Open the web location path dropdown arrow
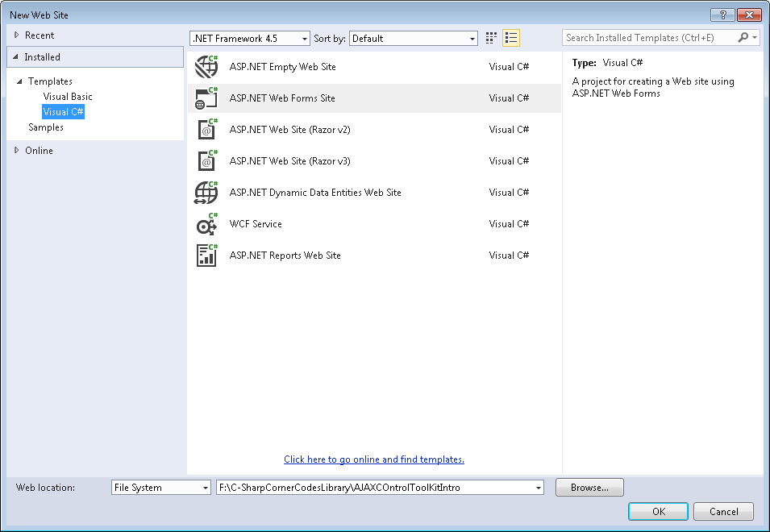This screenshot has width=770, height=532. pos(539,488)
